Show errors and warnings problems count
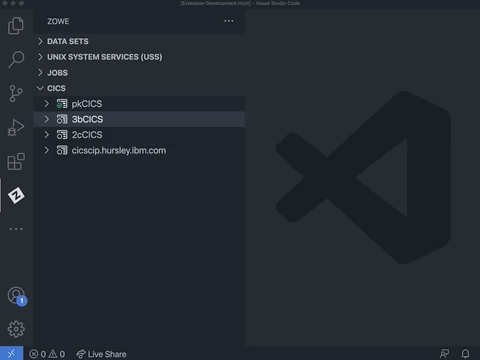The height and width of the screenshot is (360, 480). tap(47, 354)
